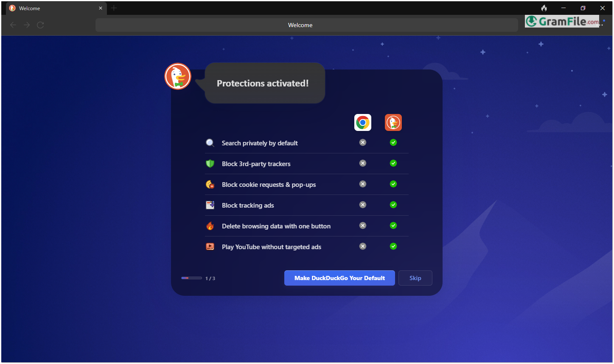This screenshot has height=364, width=614.
Task: Click gray X for Block 3rd-party trackers
Action: 363,163
